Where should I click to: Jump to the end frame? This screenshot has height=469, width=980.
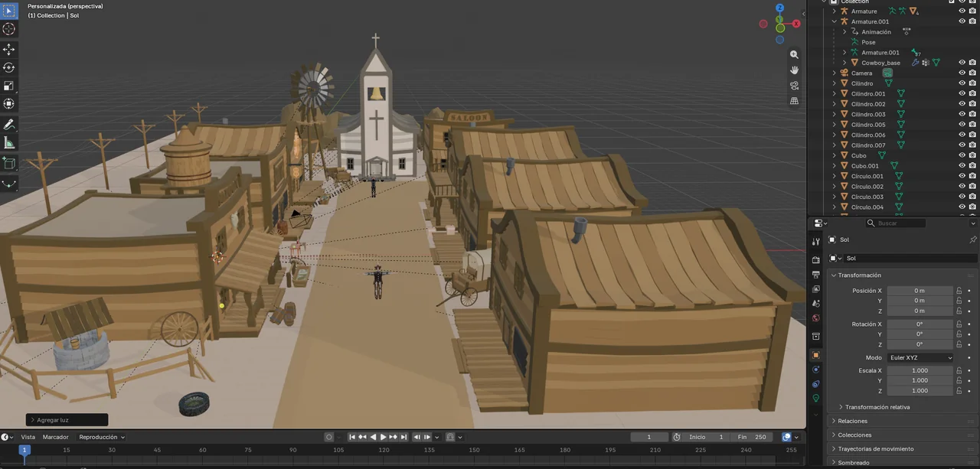tap(403, 437)
